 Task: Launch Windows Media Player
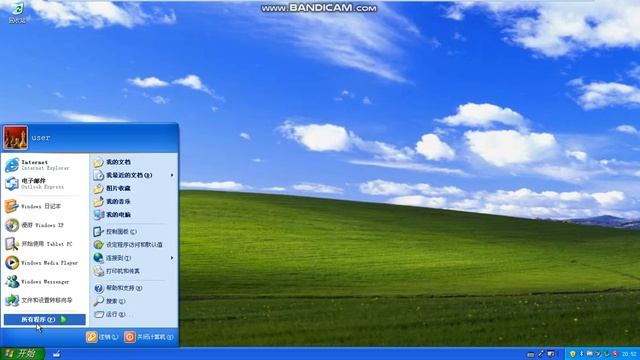tap(44, 262)
